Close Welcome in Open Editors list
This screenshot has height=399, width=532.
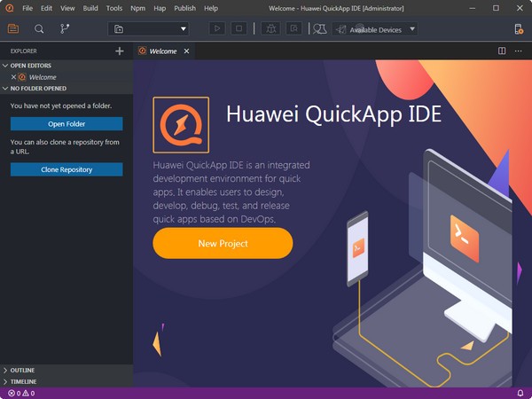point(13,77)
